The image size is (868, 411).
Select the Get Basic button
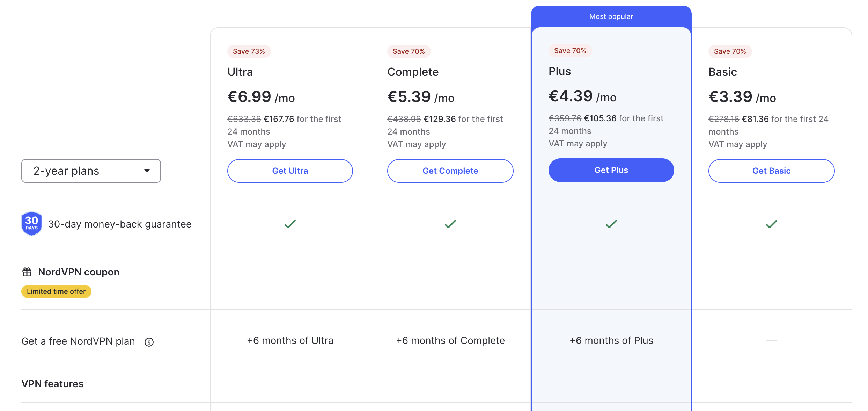pos(771,171)
